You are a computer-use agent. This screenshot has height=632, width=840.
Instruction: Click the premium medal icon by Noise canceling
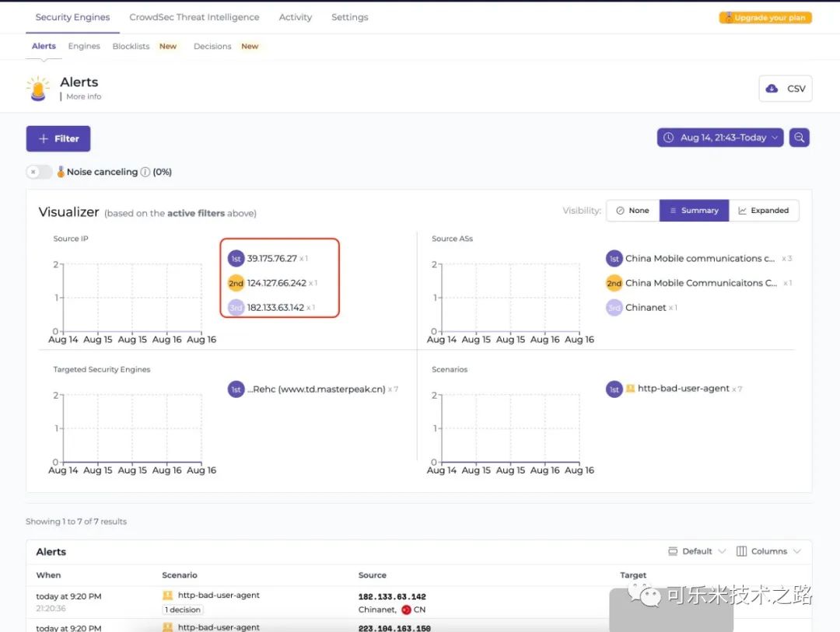61,171
